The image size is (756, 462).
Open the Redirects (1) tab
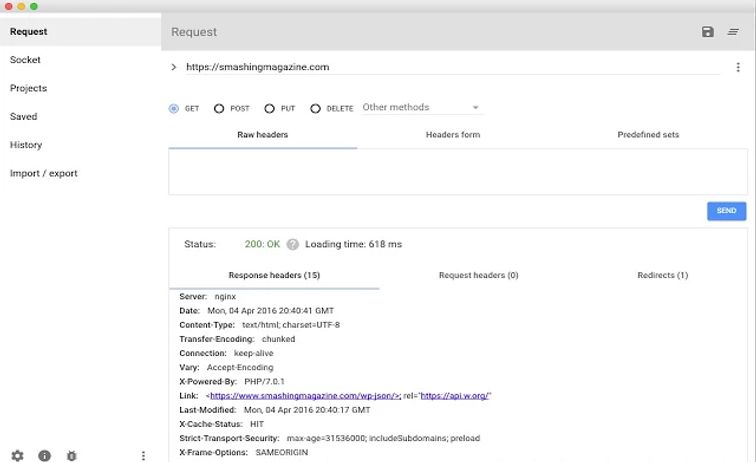coord(662,275)
